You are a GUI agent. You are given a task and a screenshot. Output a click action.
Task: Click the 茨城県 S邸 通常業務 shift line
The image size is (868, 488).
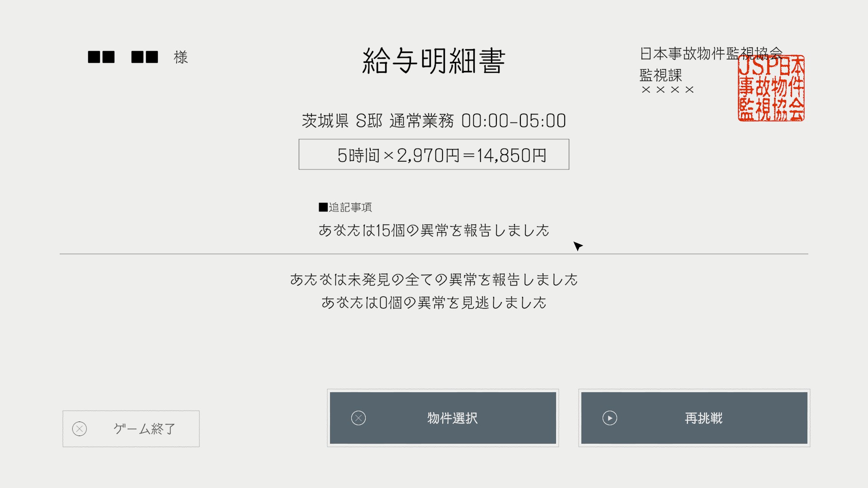point(434,121)
